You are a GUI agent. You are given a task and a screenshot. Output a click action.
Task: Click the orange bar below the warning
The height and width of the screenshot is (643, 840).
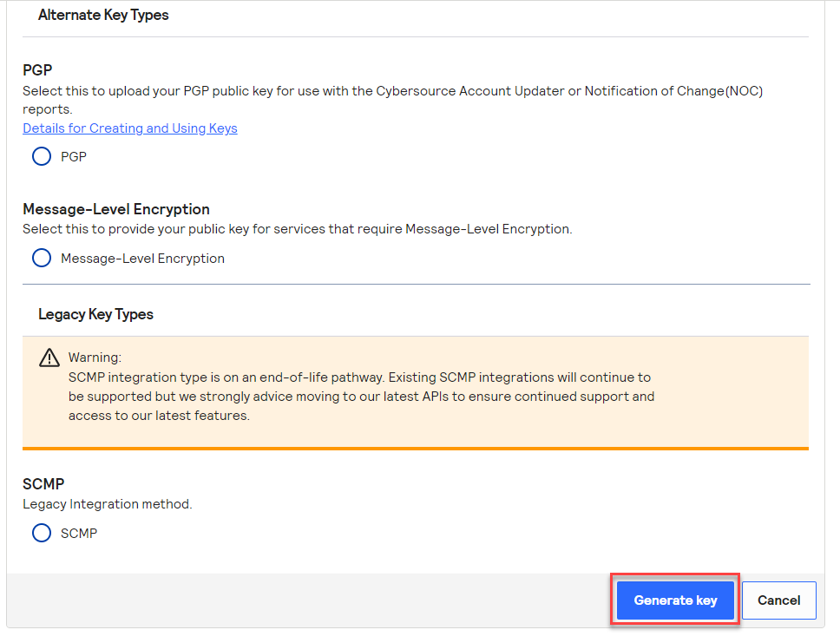(x=415, y=448)
